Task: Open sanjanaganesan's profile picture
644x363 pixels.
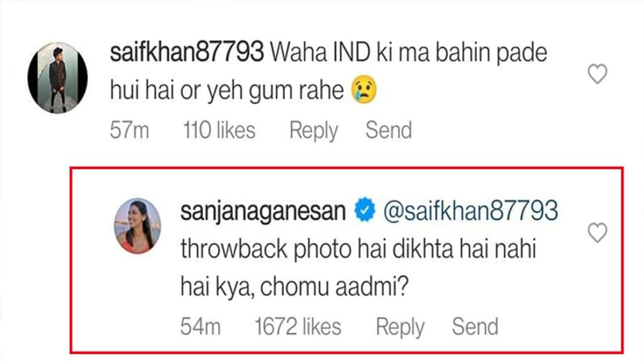Action: (x=138, y=226)
